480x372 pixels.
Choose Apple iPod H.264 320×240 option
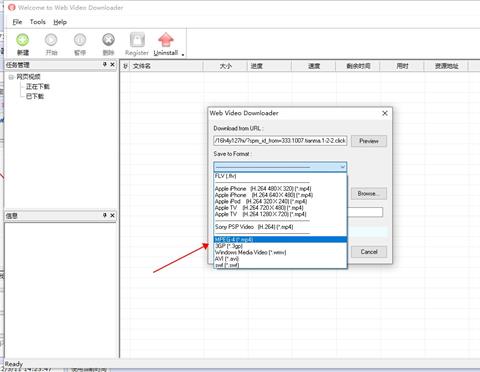280,201
